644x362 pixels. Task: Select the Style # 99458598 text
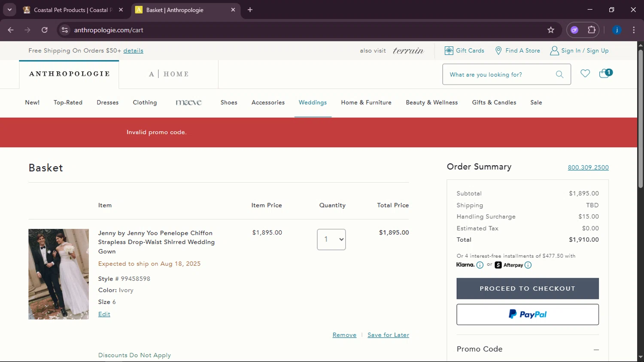click(x=124, y=279)
